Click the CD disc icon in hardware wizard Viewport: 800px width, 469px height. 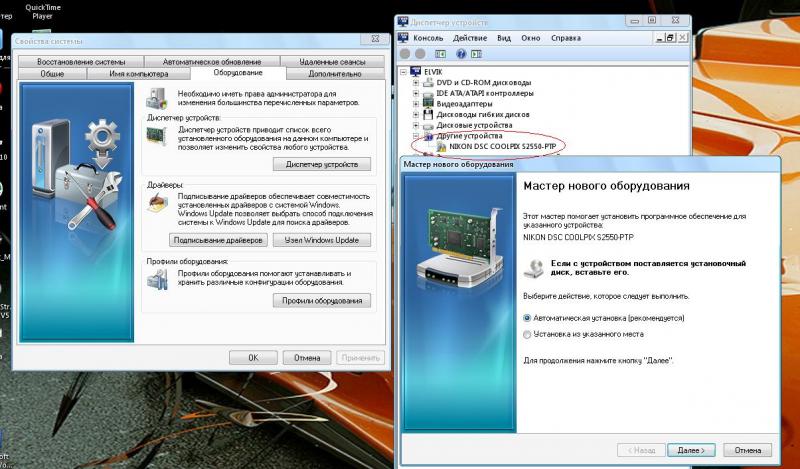click(534, 268)
